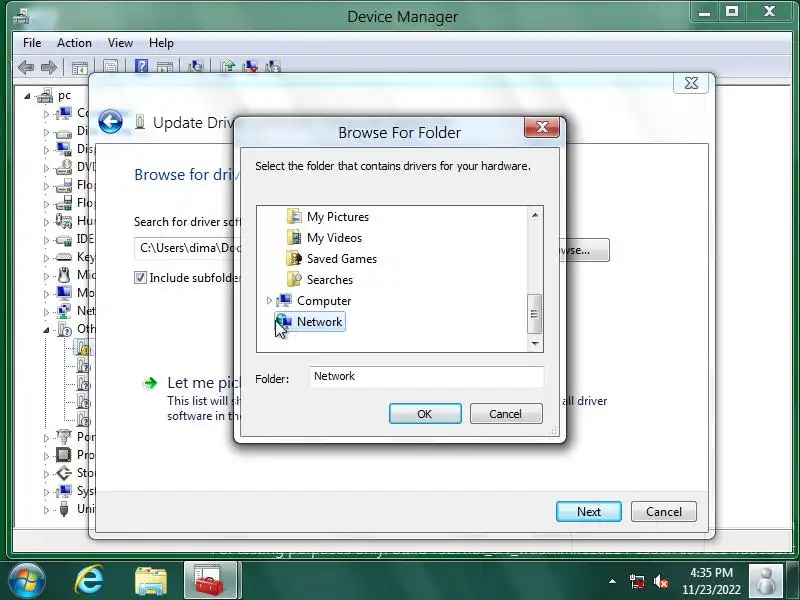800x600 pixels.
Task: Open the Action menu
Action: click(74, 43)
